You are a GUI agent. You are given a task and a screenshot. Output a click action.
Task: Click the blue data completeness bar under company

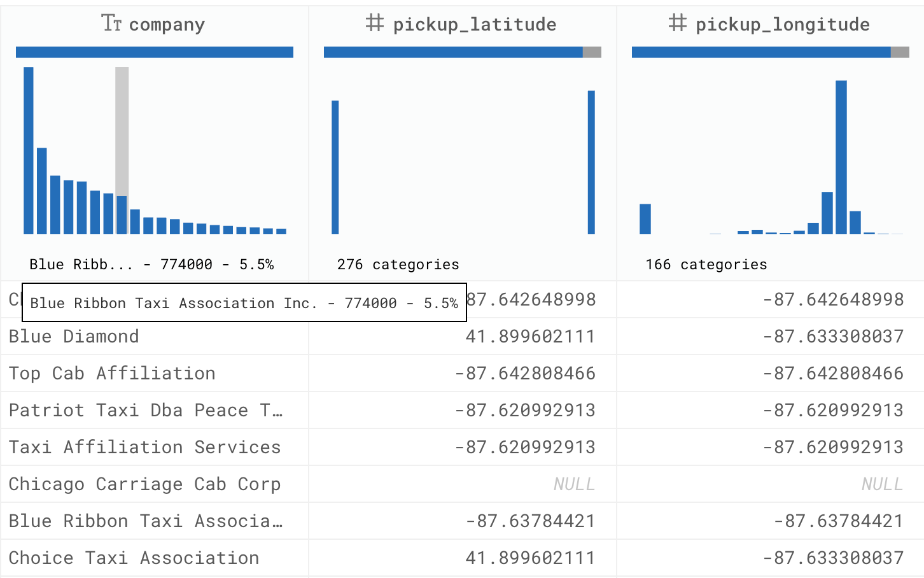(x=154, y=52)
